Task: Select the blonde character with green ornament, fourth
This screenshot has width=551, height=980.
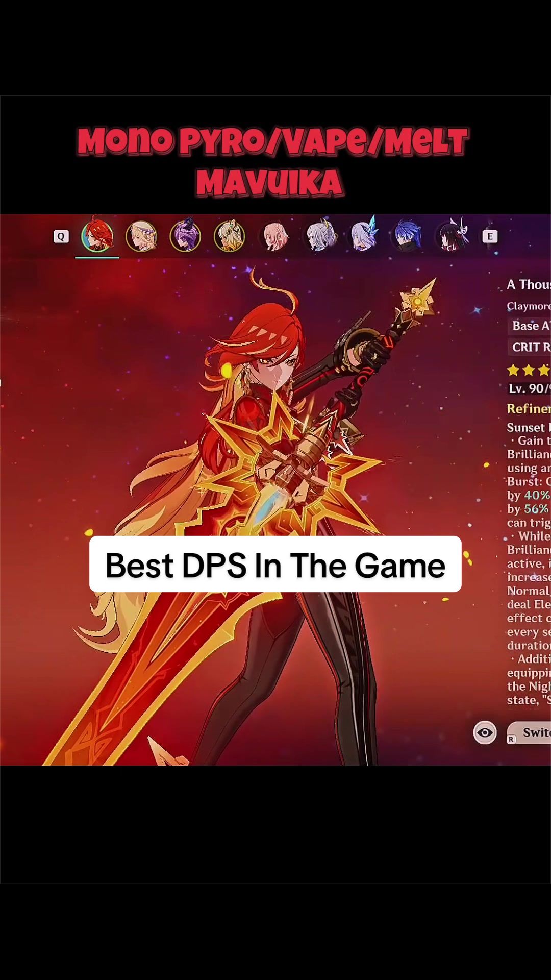Action: [x=230, y=236]
